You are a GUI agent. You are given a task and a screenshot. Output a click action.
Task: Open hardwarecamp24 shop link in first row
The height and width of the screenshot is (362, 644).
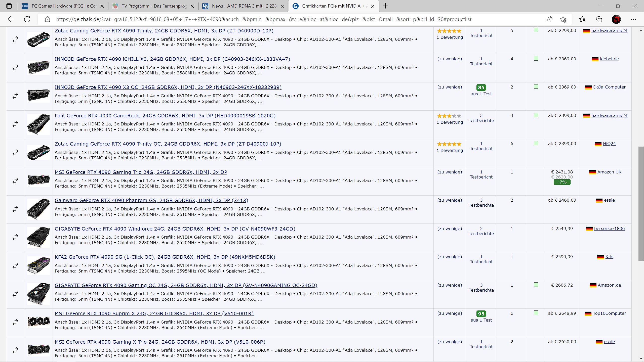click(609, 30)
